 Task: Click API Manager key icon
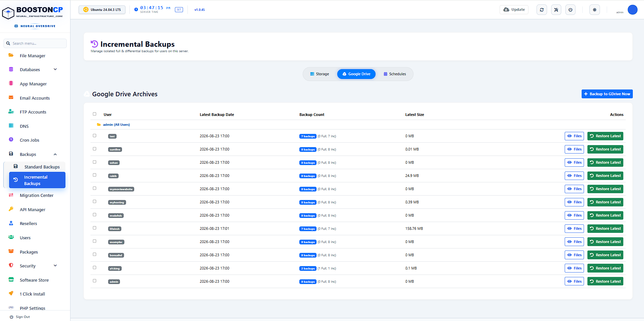[11, 209]
